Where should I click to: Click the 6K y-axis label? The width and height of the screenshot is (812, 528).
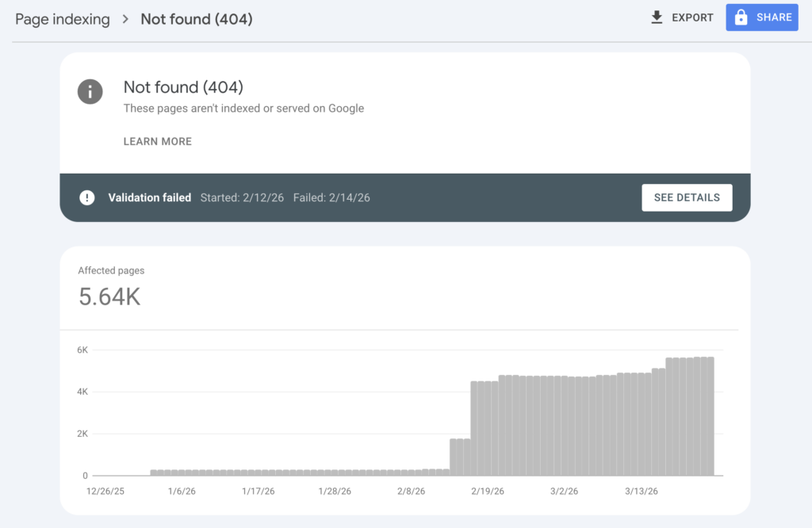click(82, 350)
